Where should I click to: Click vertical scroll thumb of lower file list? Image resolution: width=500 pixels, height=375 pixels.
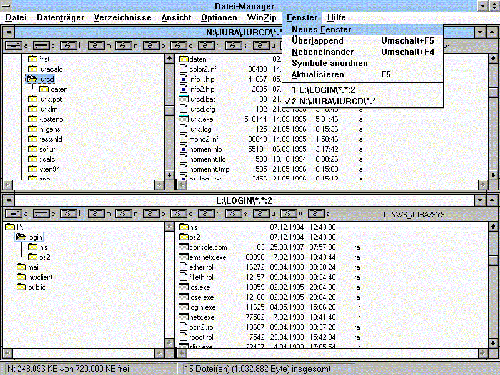point(493,260)
